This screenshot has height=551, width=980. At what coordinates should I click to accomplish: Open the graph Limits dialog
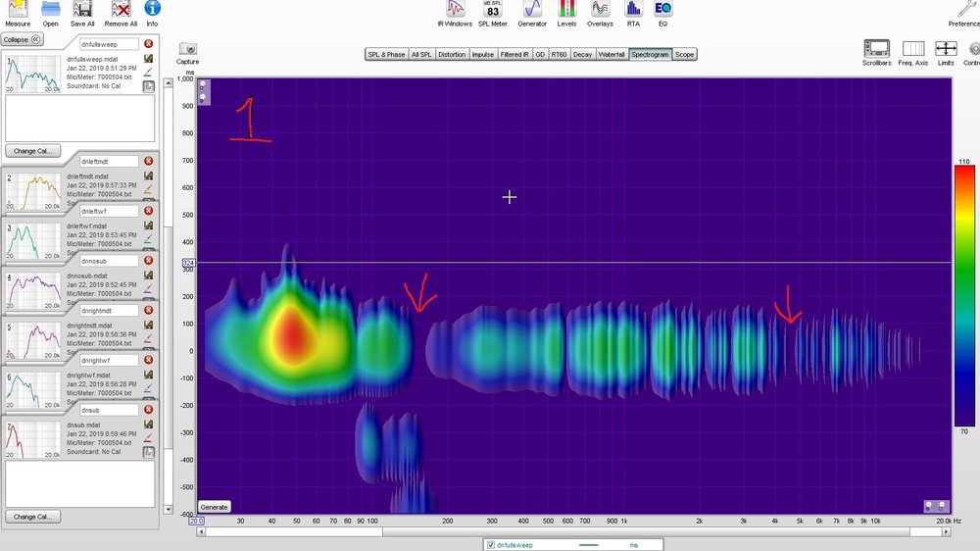946,53
